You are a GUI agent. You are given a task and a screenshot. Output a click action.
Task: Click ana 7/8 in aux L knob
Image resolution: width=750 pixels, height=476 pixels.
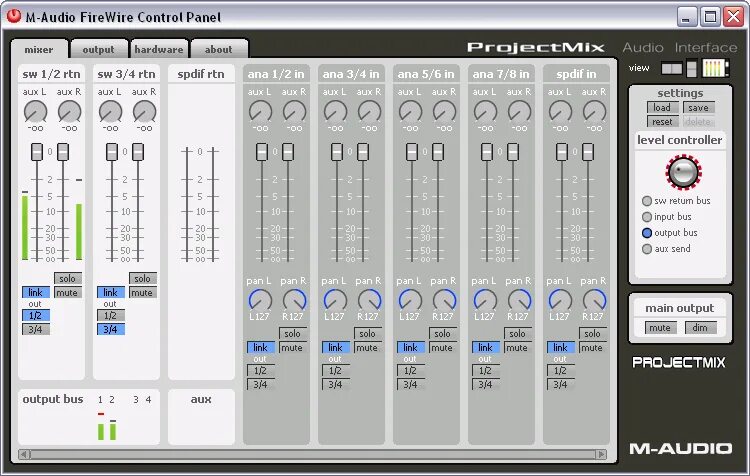(485, 112)
